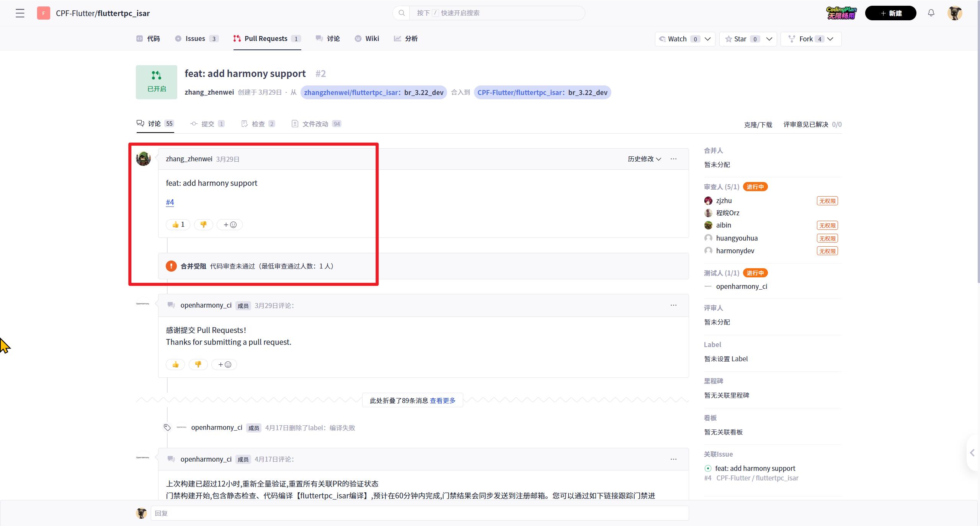Expand the 历史修改 dropdown
The width and height of the screenshot is (980, 526).
click(x=644, y=159)
